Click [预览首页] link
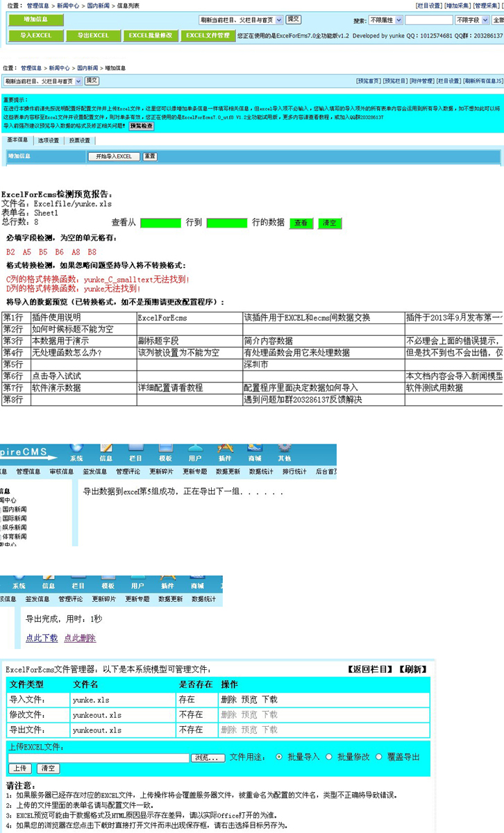This screenshot has height=833, width=504. pyautogui.click(x=368, y=81)
